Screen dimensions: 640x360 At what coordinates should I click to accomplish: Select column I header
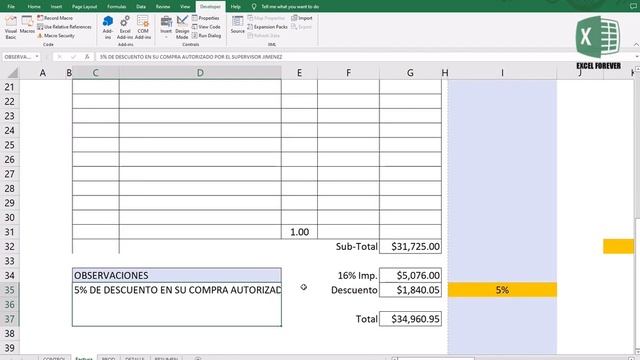pos(502,73)
